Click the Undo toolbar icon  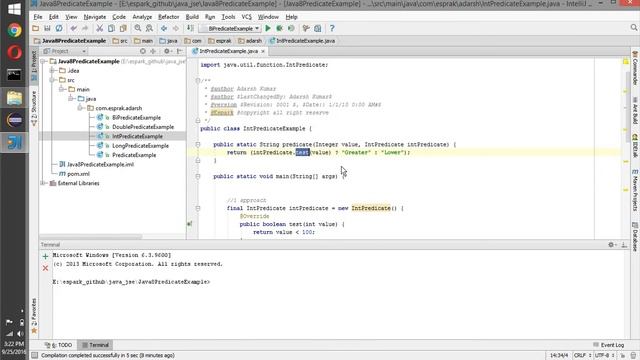(73, 28)
